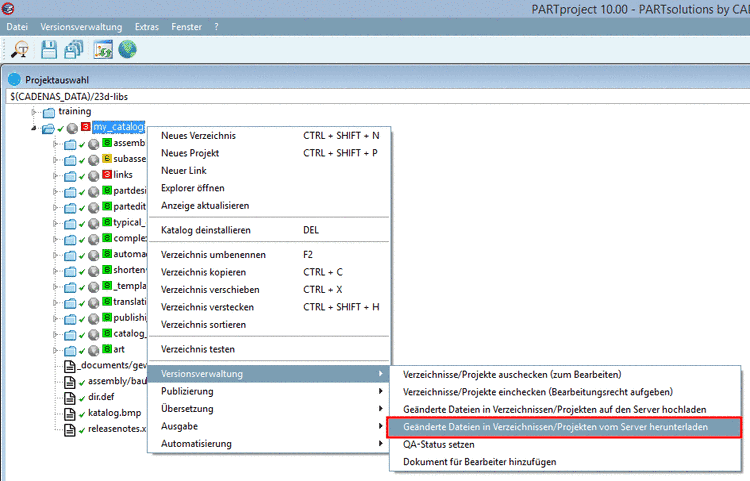Click the folder icon of typical_ row

70,223
